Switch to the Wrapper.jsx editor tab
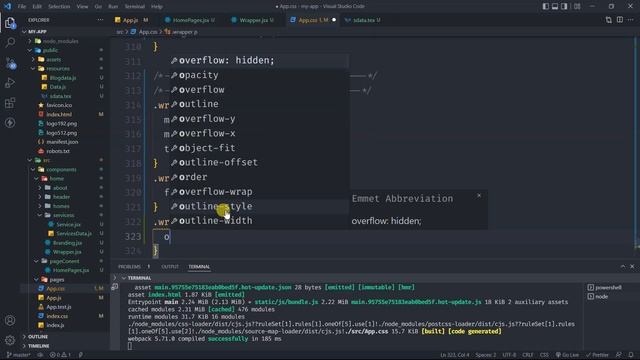This screenshot has height=360, width=640. [253, 20]
